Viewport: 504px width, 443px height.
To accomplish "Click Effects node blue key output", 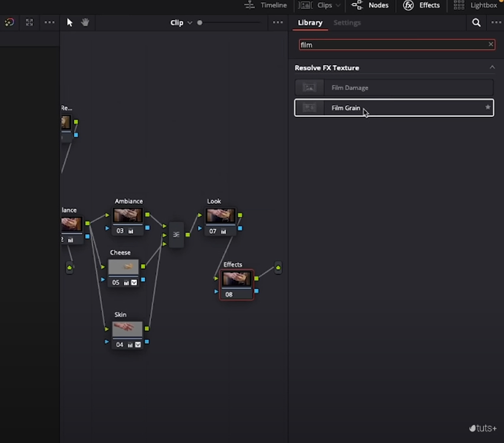I will [257, 291].
